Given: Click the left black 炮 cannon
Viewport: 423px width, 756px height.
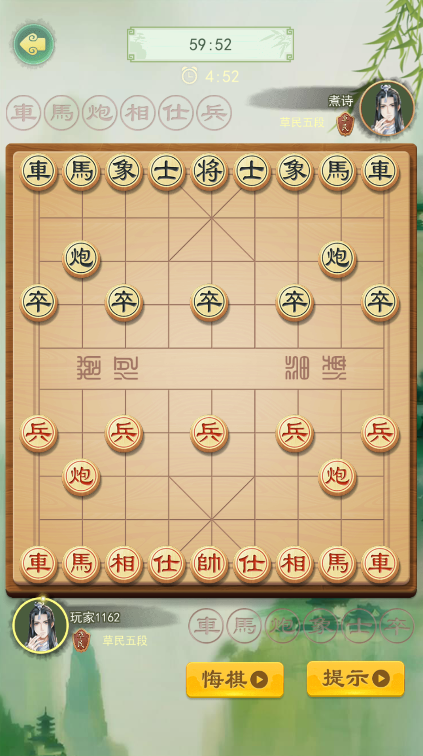Looking at the screenshot, I should click(81, 259).
